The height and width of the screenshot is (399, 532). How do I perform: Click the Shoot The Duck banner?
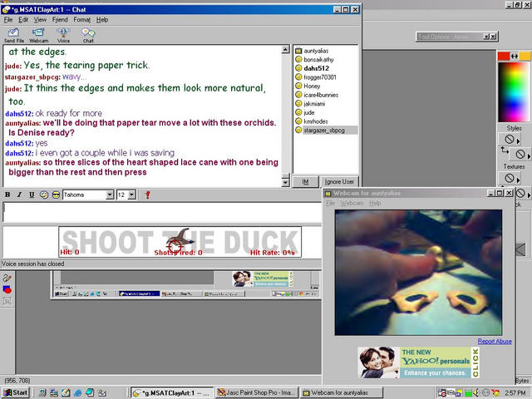tap(180, 242)
